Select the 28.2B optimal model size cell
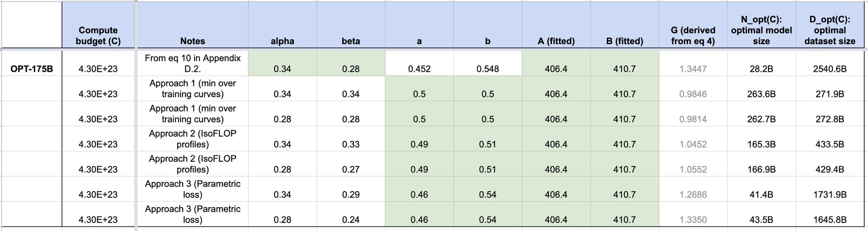This screenshot has height=231, width=868. click(x=762, y=64)
